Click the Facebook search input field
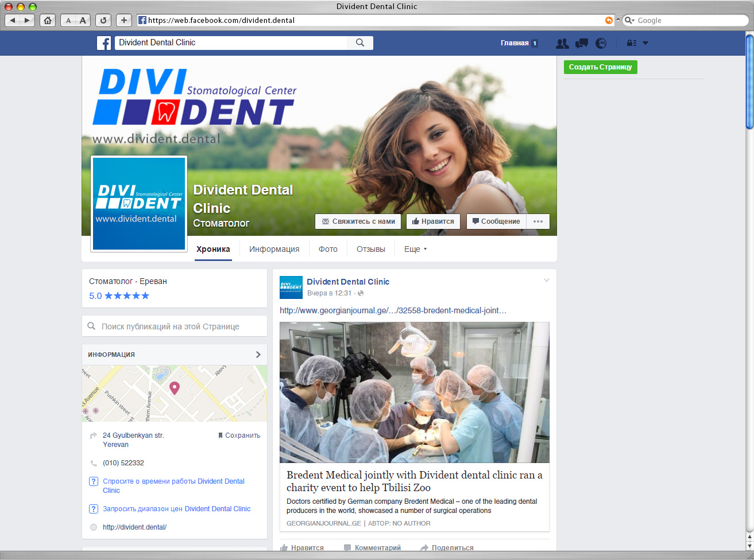The width and height of the screenshot is (754, 560). pos(231,42)
